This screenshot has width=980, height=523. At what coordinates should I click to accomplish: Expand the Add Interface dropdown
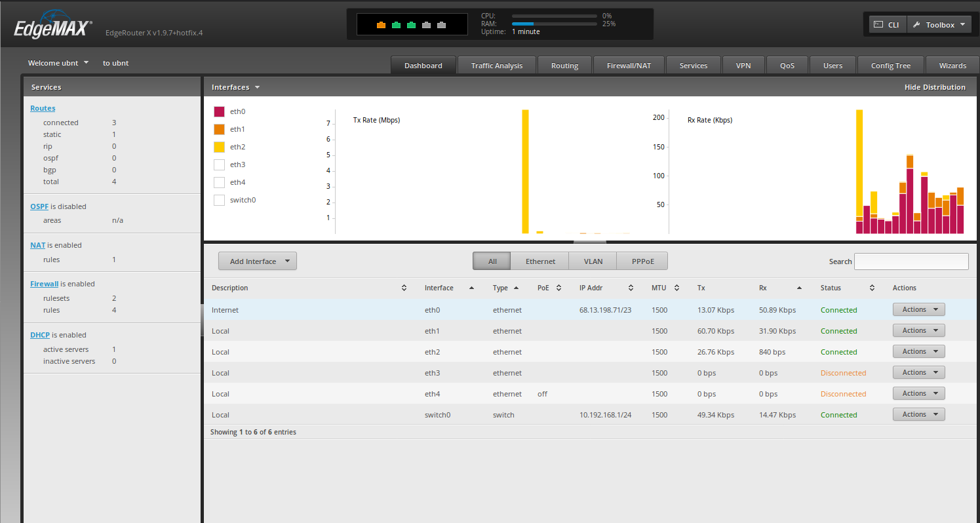pyautogui.click(x=258, y=261)
